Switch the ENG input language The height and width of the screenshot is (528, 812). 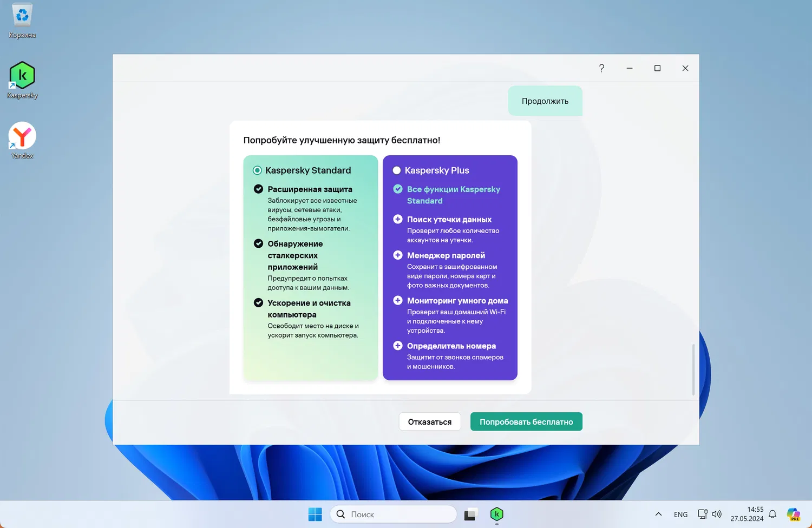tap(681, 514)
